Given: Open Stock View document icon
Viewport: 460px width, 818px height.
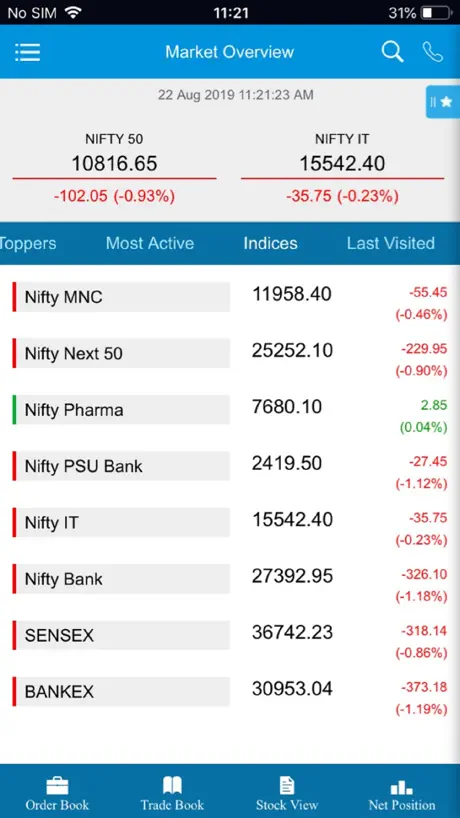Looking at the screenshot, I should pos(287,786).
